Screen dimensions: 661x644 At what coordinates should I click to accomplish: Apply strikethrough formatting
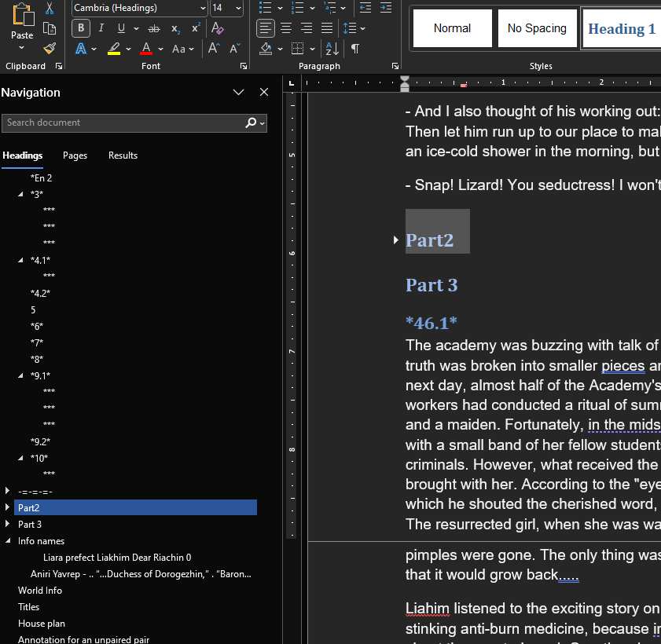(153, 28)
